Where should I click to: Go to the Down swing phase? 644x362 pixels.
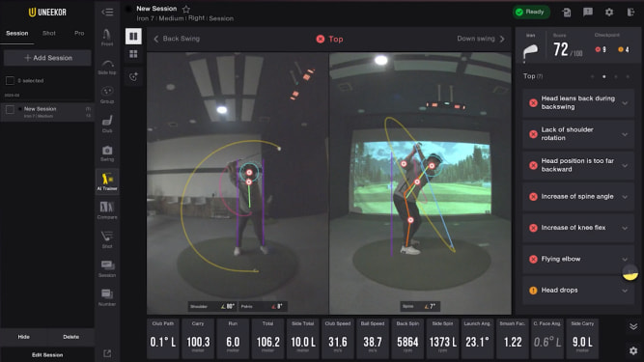coord(481,39)
